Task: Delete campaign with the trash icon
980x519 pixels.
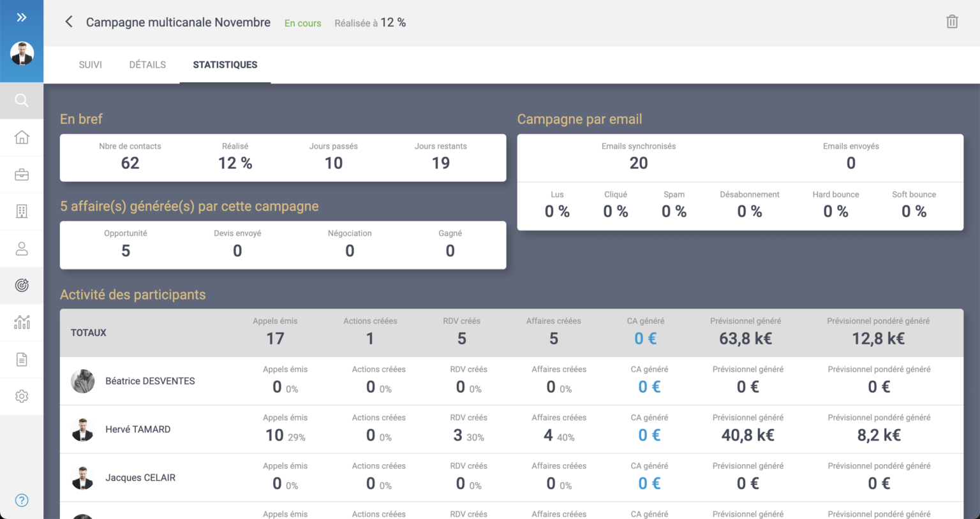Action: [952, 22]
